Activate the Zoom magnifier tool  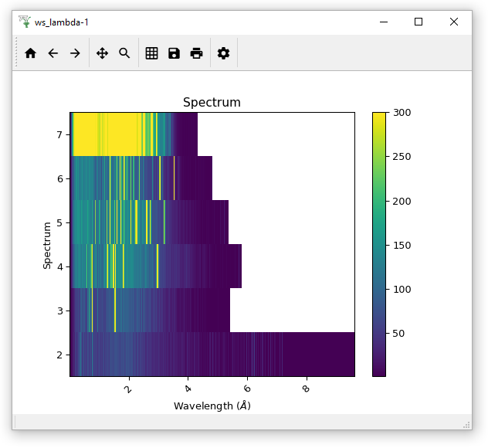(124, 53)
